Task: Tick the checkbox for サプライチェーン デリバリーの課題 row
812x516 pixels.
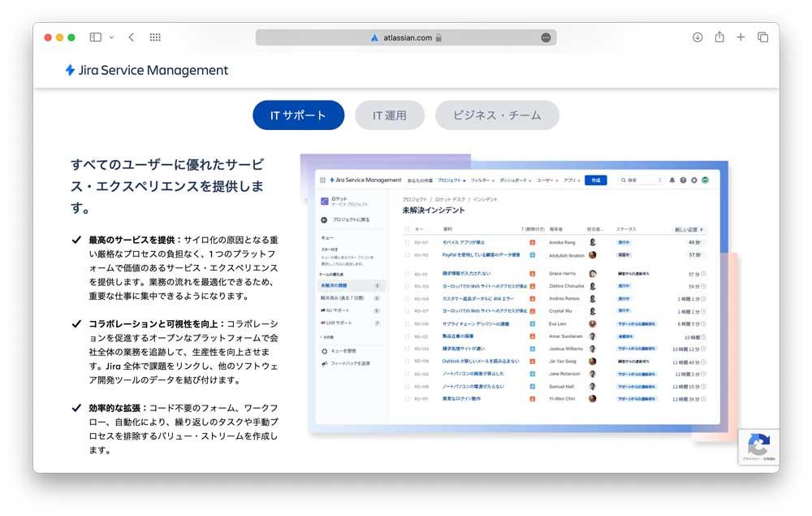Action: tap(407, 323)
